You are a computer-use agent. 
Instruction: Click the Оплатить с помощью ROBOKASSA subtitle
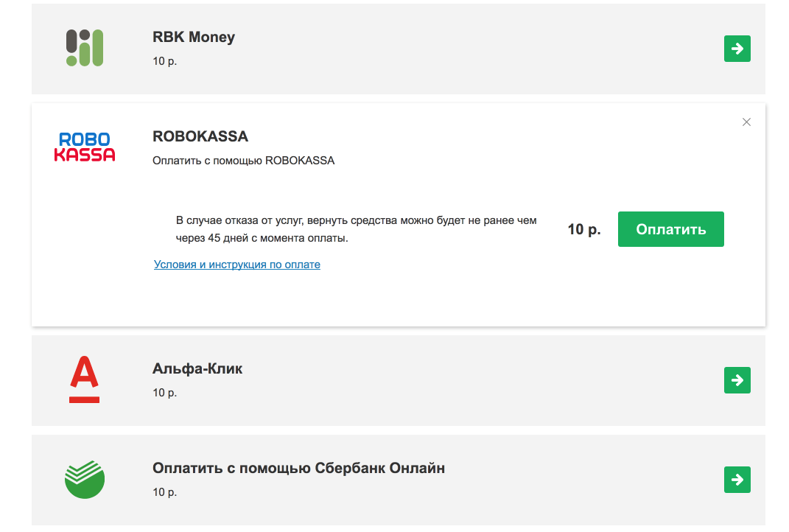click(244, 161)
